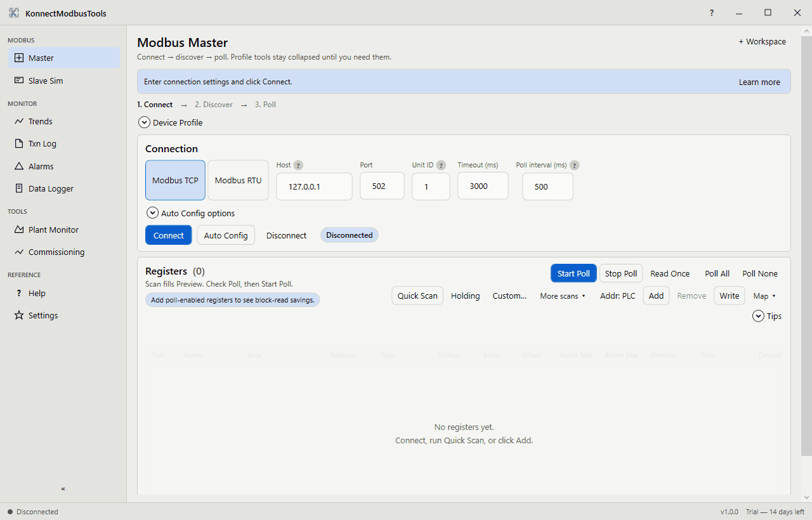This screenshot has width=812, height=520.
Task: Click the Alarms triangle icon
Action: click(x=19, y=166)
